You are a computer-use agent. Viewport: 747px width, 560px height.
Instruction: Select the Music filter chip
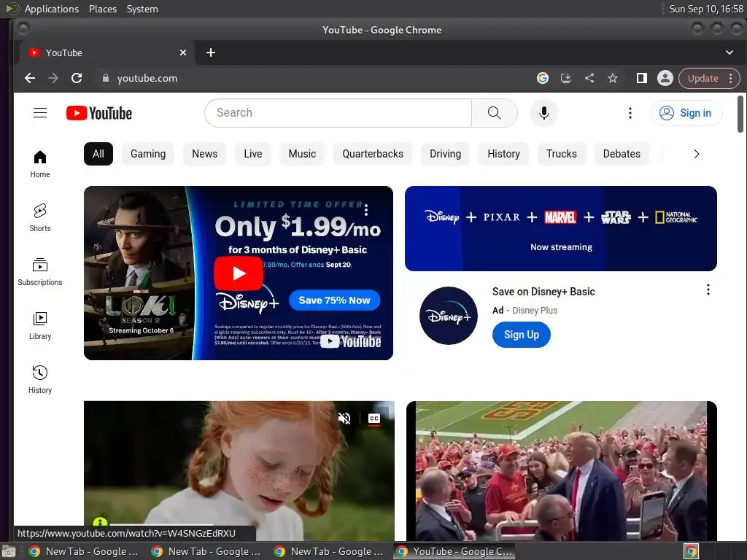(x=302, y=154)
